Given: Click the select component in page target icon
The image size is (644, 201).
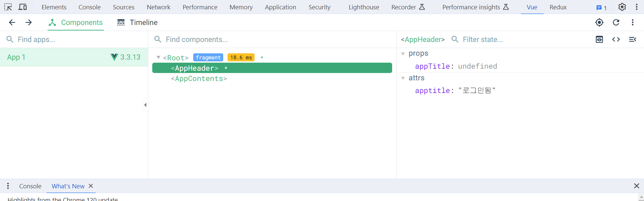Looking at the screenshot, I should [599, 22].
